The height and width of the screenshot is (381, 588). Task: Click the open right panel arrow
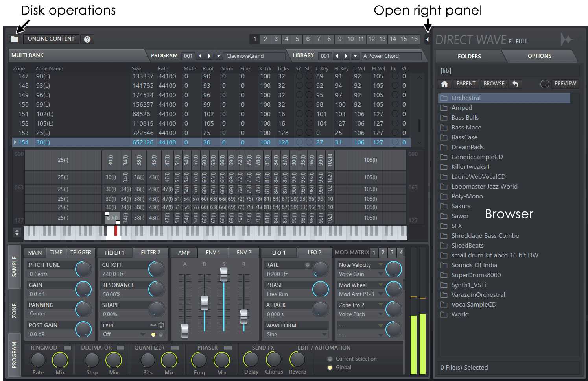(428, 39)
